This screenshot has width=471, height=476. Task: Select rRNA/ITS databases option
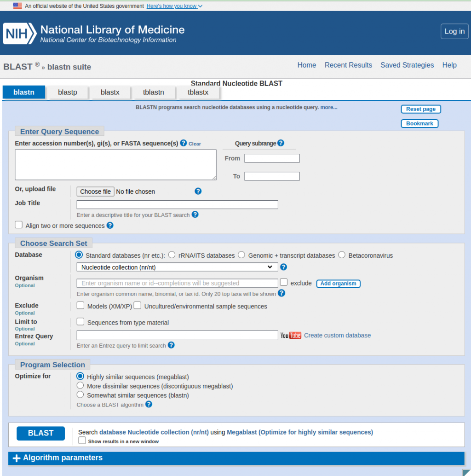(172, 255)
